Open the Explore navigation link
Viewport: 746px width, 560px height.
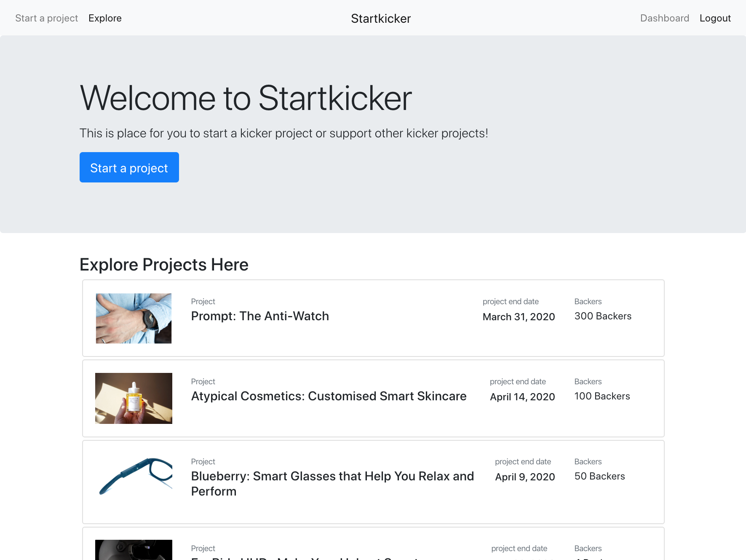tap(105, 18)
